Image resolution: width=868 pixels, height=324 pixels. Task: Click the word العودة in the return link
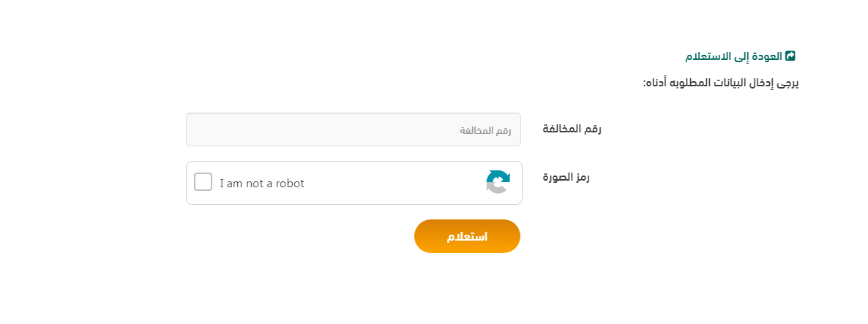766,56
